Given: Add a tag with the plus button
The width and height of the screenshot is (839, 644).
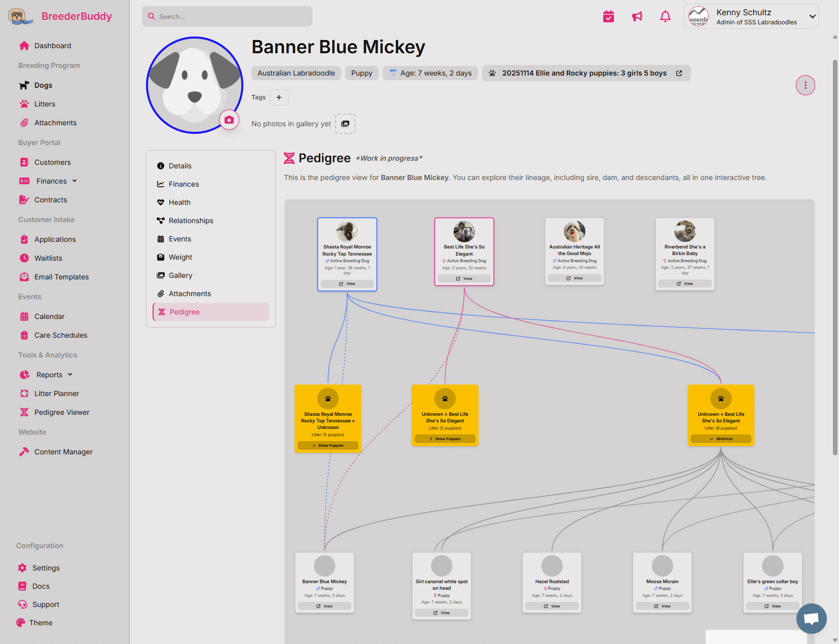Looking at the screenshot, I should tap(279, 97).
